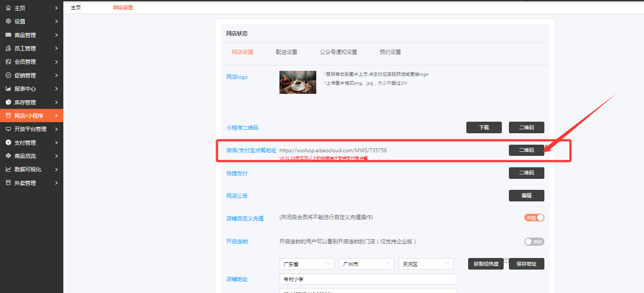Open the 天河区 district dropdown
The width and height of the screenshot is (644, 293).
[x=426, y=264]
